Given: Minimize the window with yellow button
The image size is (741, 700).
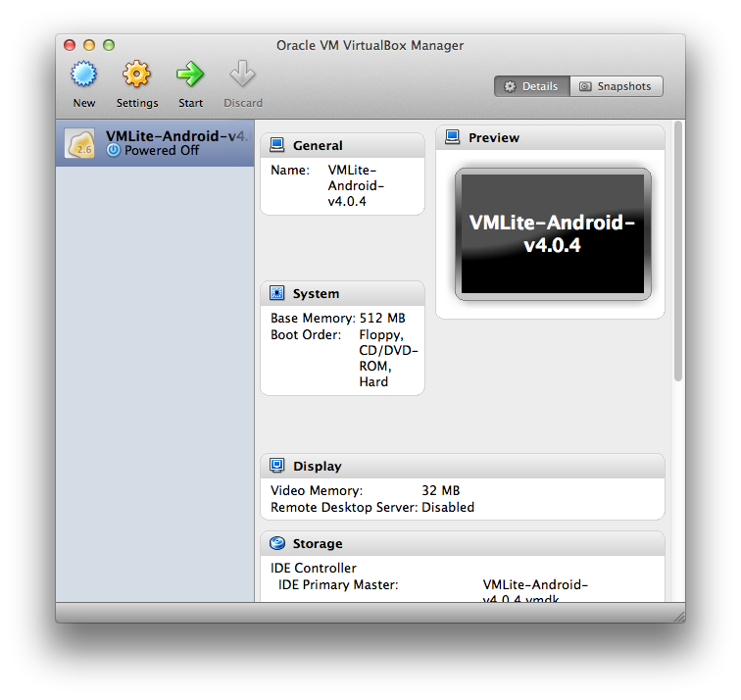Looking at the screenshot, I should pyautogui.click(x=89, y=45).
